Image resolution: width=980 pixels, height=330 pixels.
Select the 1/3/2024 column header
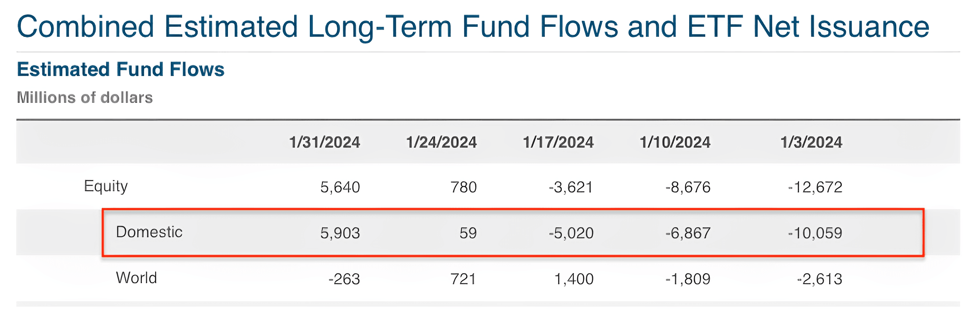[x=811, y=142]
